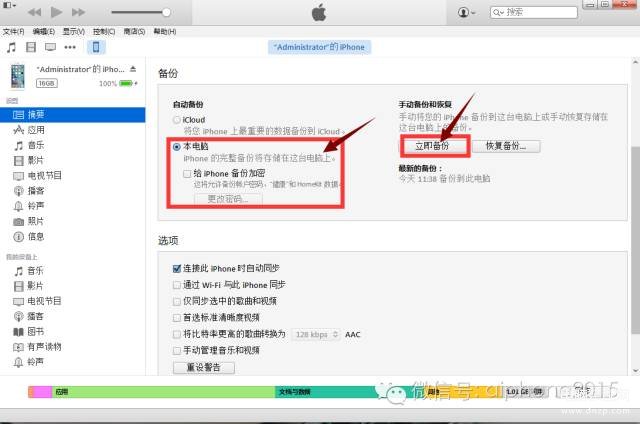
Task: Open the account user icon menu
Action: pyautogui.click(x=466, y=12)
